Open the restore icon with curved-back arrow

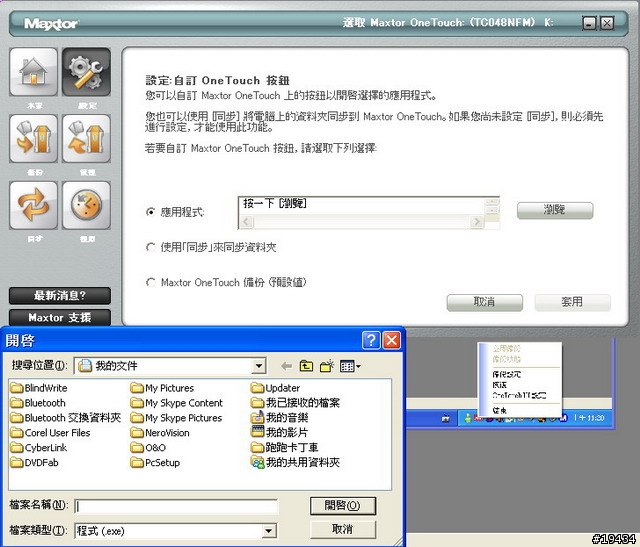tap(86, 139)
